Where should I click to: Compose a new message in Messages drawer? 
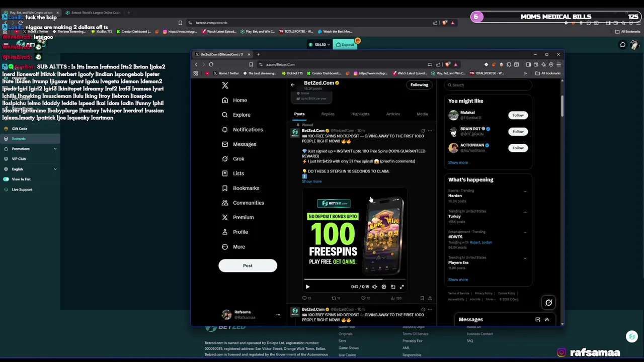[537, 319]
